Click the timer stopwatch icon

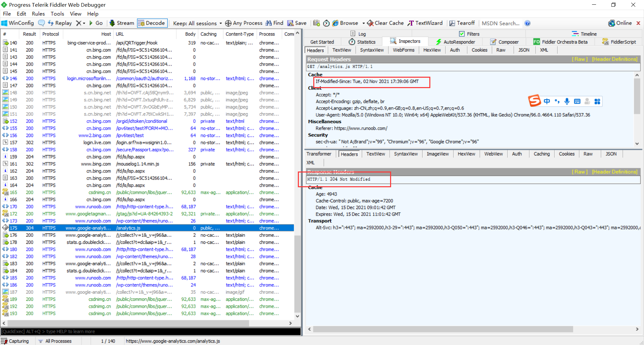coord(326,23)
